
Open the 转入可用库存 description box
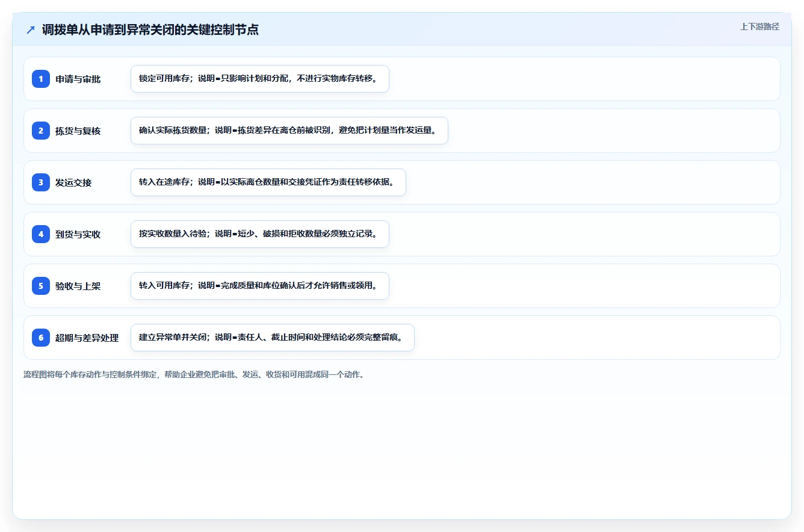click(260, 286)
